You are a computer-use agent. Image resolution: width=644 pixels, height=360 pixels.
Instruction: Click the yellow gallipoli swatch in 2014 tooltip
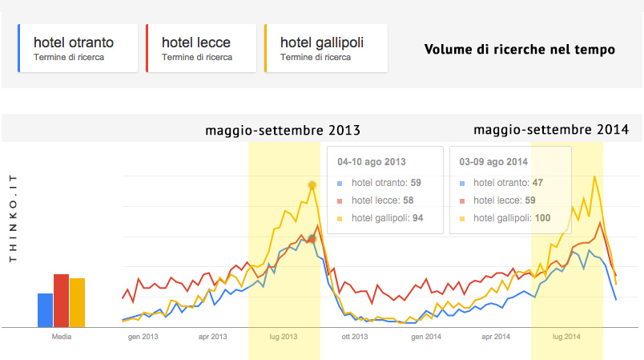(x=462, y=218)
